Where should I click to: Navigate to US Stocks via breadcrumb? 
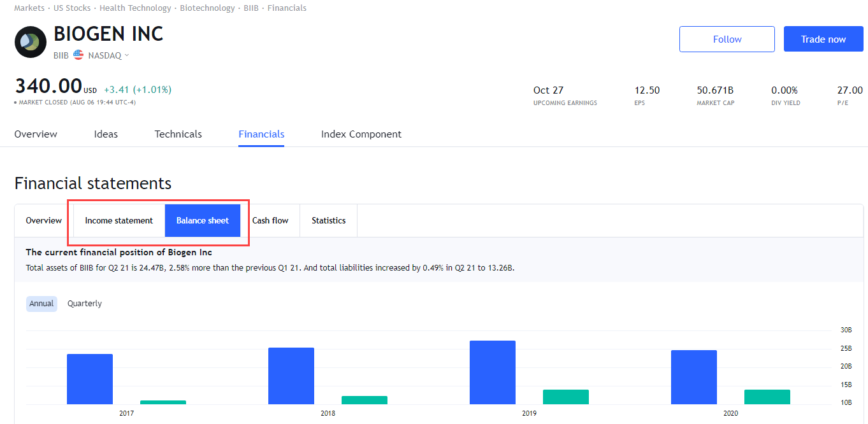(71, 8)
